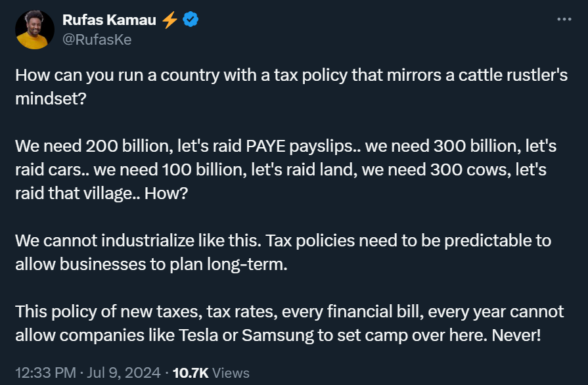
Task: Click the word Tesla in the tweet
Action: (197, 335)
